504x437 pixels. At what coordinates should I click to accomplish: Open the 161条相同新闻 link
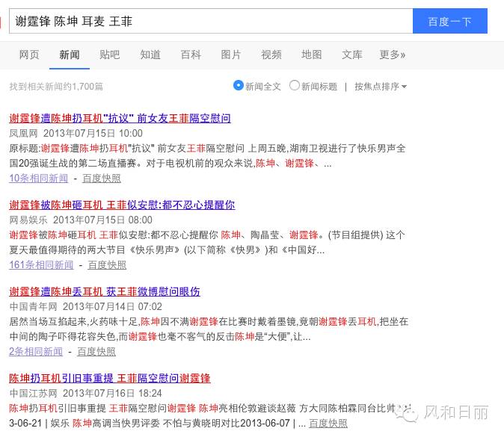click(x=41, y=265)
